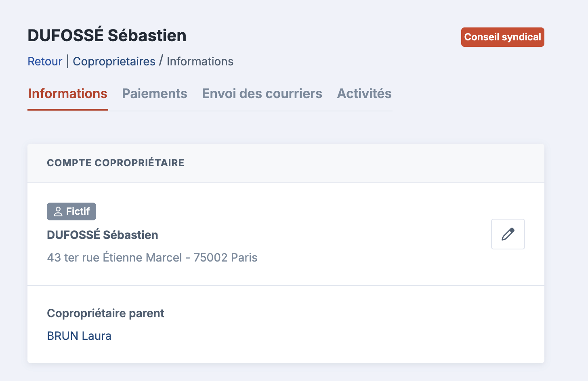588x381 pixels.
Task: Select the Informations tab
Action: coord(68,94)
